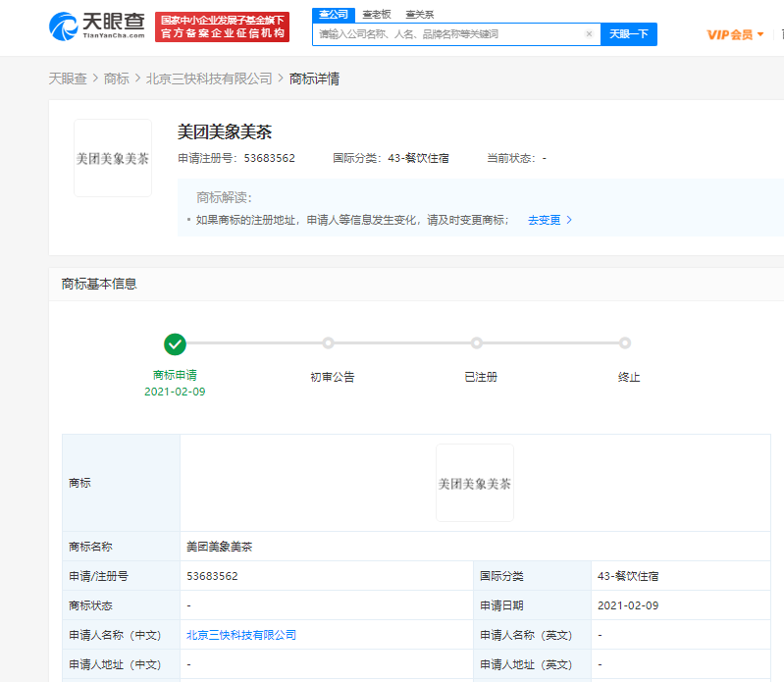Click the chevron arrow next to 去变更

tap(569, 220)
